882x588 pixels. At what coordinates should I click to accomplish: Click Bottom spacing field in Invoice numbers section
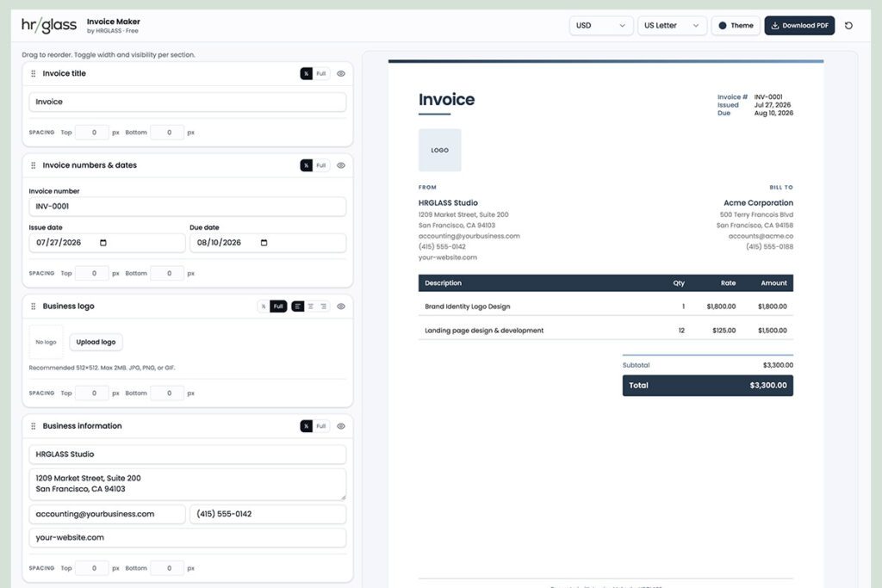pos(167,273)
